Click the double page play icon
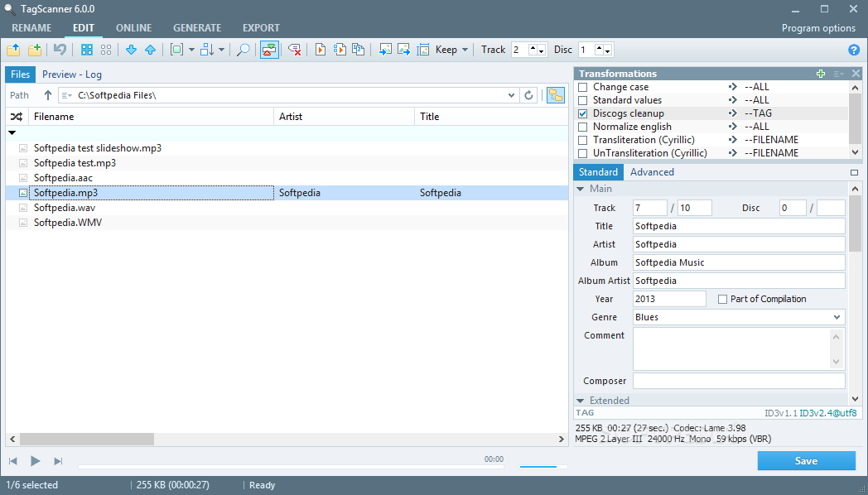The height and width of the screenshot is (495, 868). click(340, 50)
